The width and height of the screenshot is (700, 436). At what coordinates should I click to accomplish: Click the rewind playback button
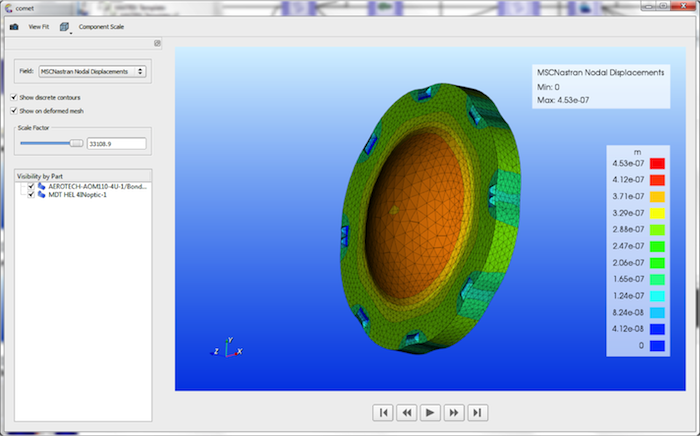point(407,413)
